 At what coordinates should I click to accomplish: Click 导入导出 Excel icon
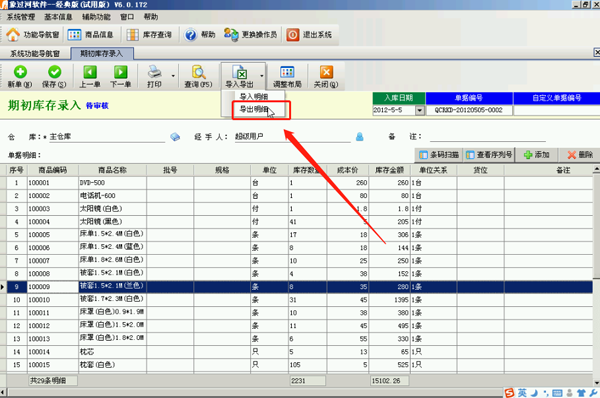[240, 72]
